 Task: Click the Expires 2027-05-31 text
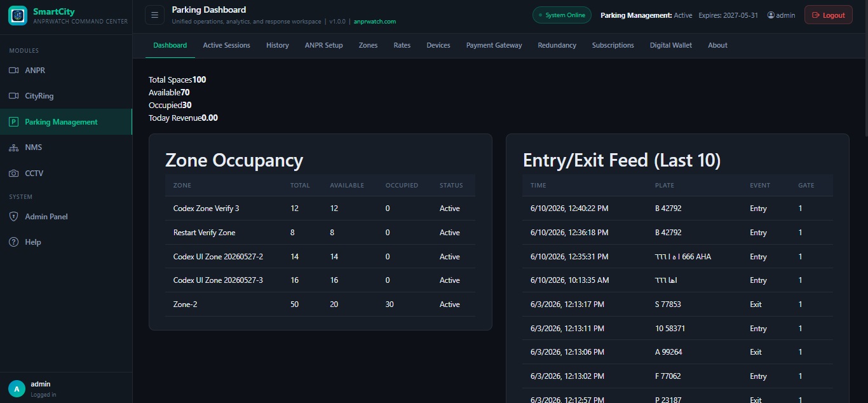728,15
